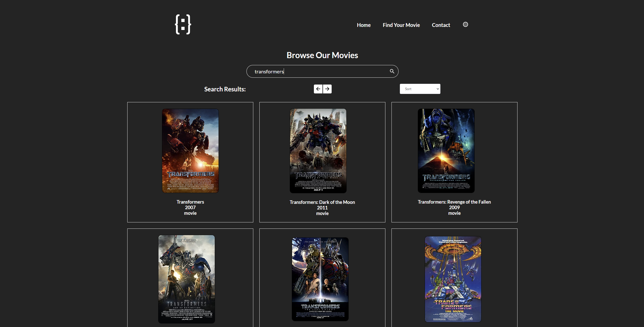Open the Contact page link
The height and width of the screenshot is (327, 644).
point(441,25)
